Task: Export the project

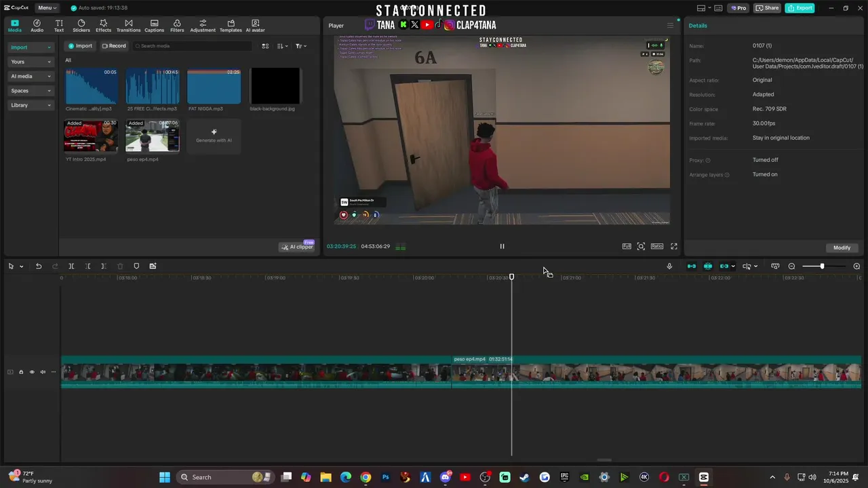Action: (800, 8)
